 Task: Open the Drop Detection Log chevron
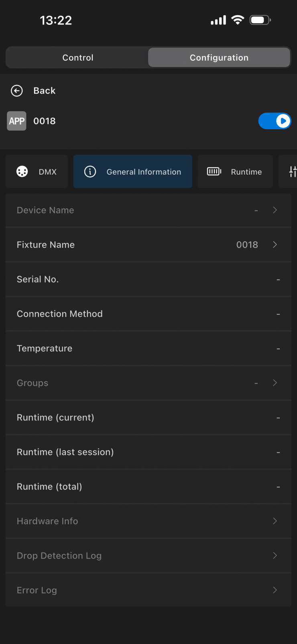coord(275,555)
